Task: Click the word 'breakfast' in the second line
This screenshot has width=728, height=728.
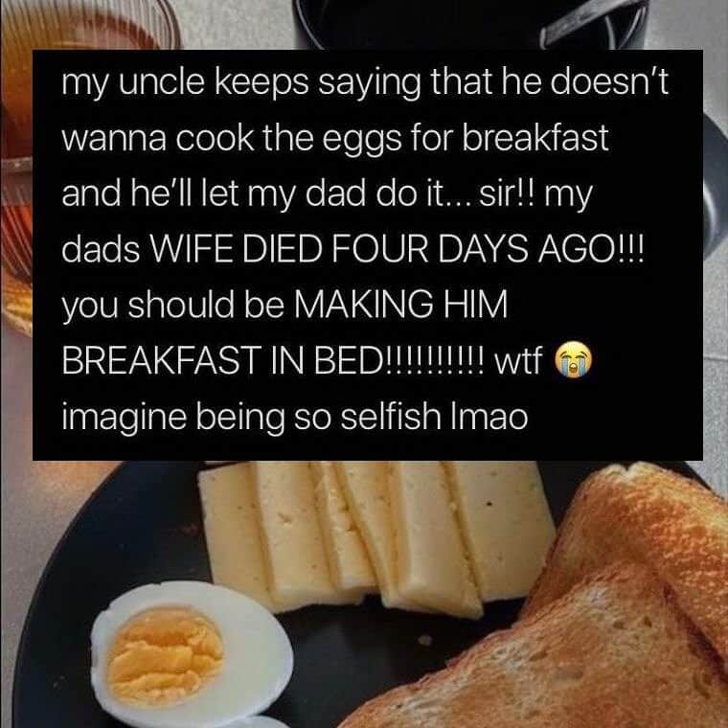Action: (x=535, y=137)
